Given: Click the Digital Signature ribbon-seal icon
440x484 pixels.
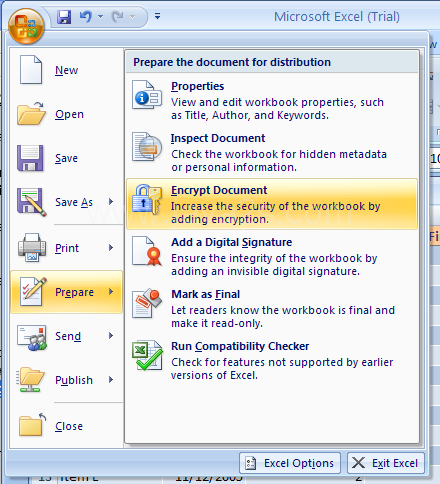Looking at the screenshot, I should 147,251.
